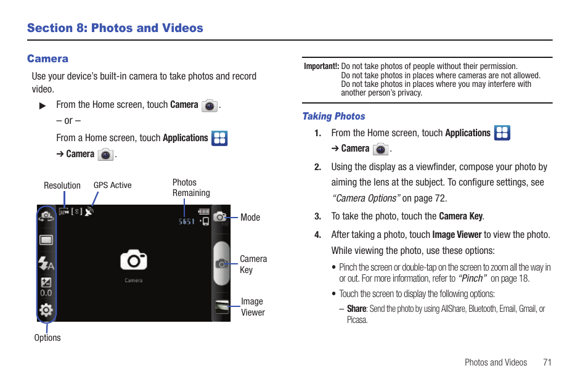This screenshot has height=392, width=588.
Task: Click the '5651' photos remaining counter
Action: (186, 222)
